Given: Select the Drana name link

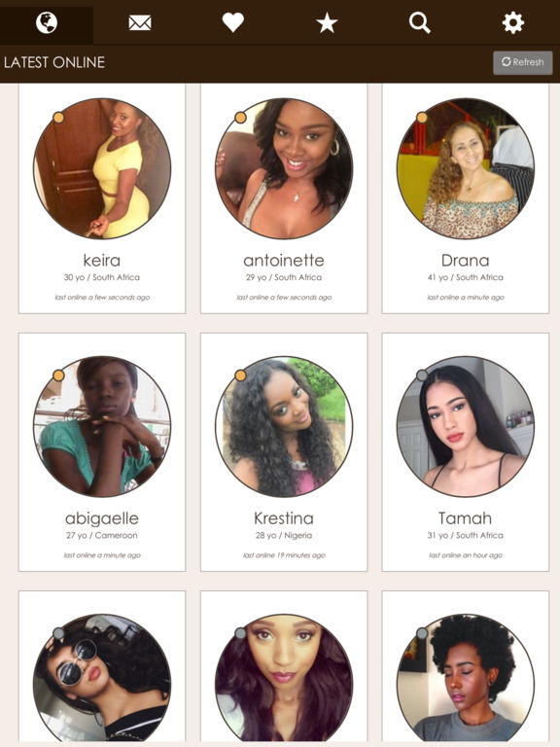Looking at the screenshot, I should point(466,261).
